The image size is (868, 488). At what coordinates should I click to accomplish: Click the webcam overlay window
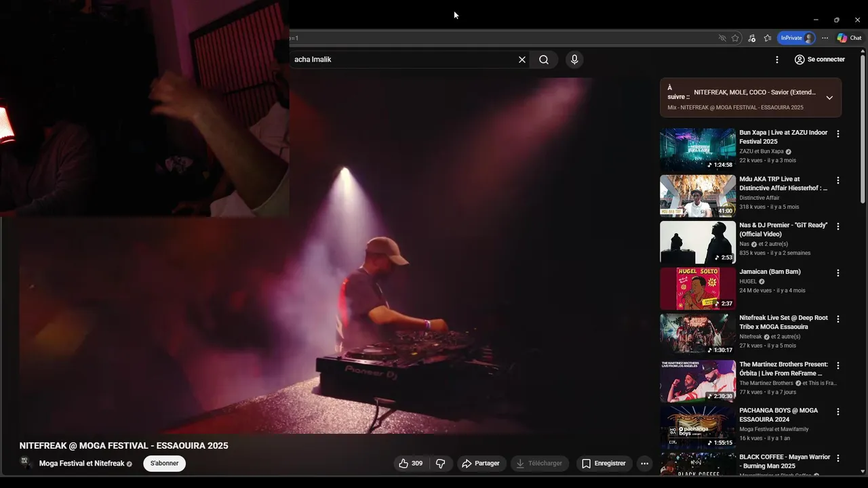point(144,108)
